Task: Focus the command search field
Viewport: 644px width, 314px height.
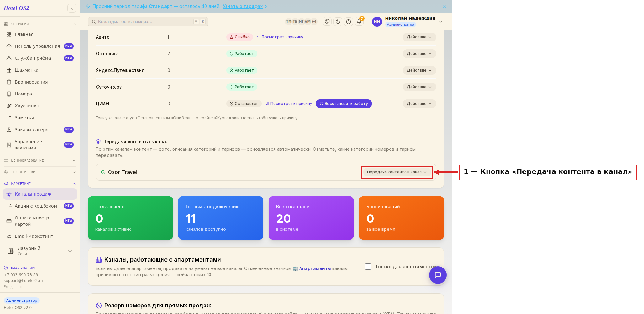Action: point(148,22)
